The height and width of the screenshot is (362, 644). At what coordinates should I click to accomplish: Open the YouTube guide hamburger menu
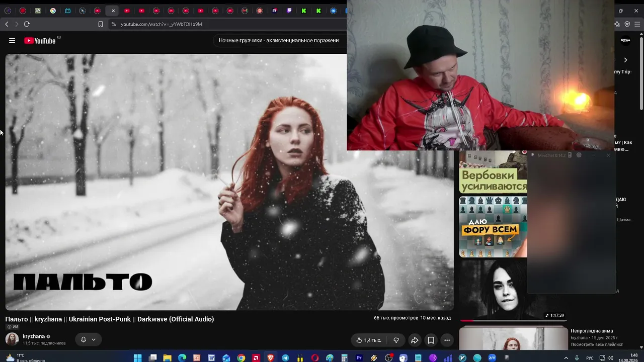click(12, 41)
